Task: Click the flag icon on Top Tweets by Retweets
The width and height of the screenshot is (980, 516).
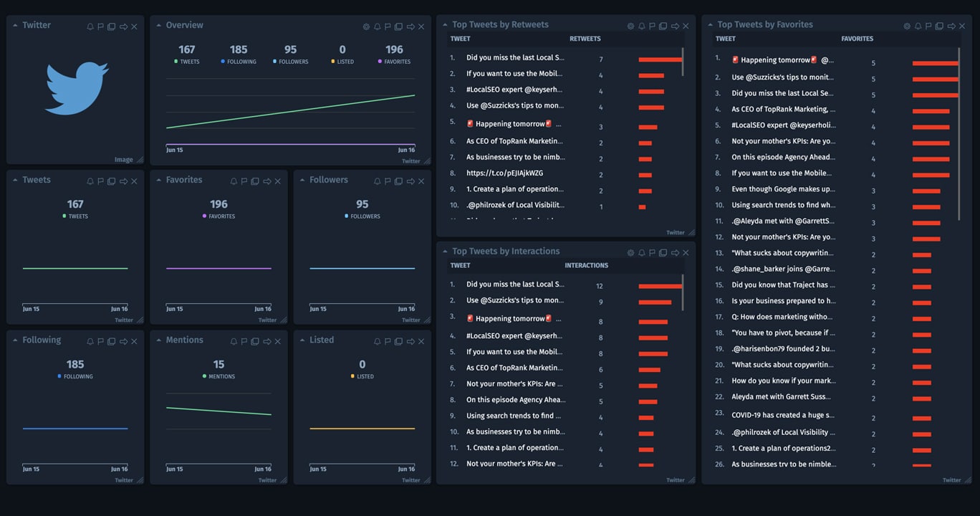Action: (x=652, y=26)
